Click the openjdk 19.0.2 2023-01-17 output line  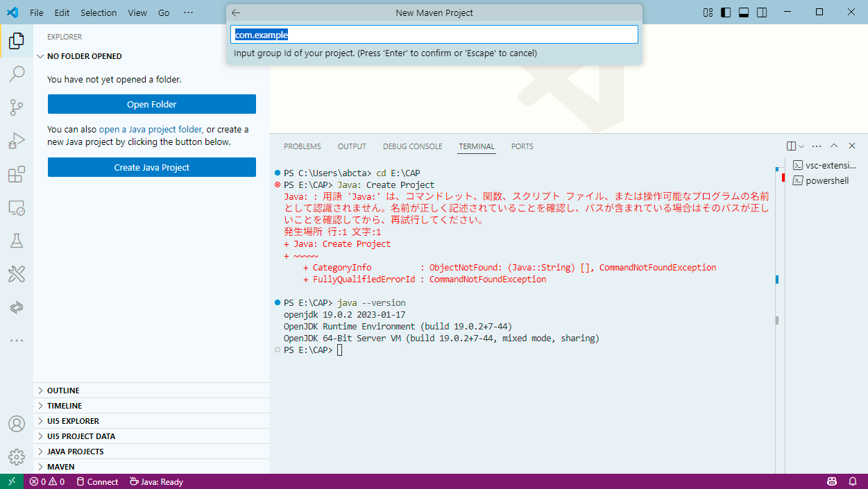pyautogui.click(x=344, y=315)
